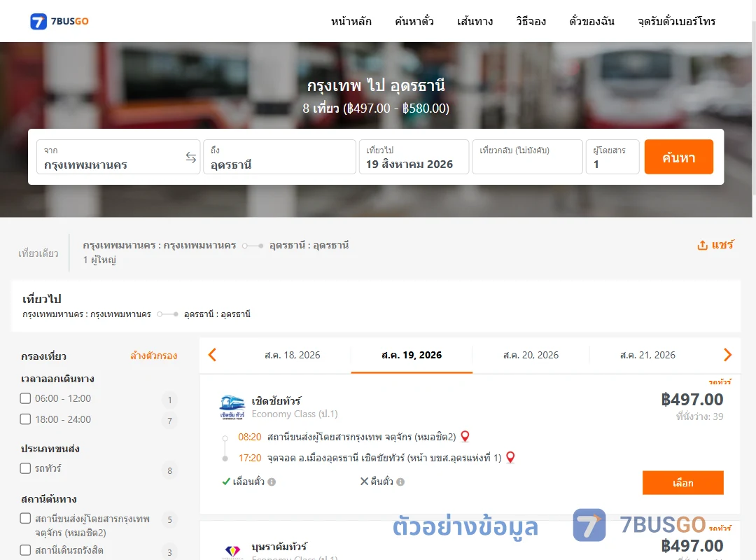Click บุษราคัมทัวร์ company logo
756x560 pixels.
click(x=232, y=551)
